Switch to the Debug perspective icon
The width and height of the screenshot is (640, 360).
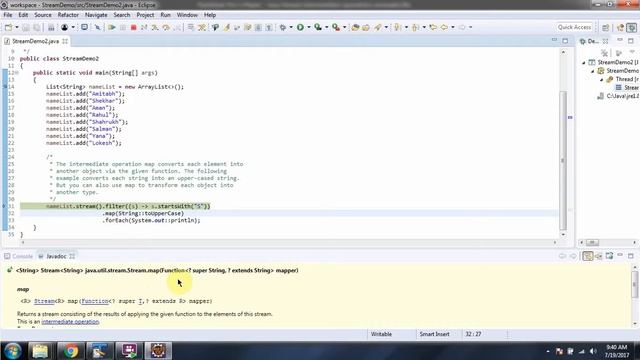click(x=632, y=27)
